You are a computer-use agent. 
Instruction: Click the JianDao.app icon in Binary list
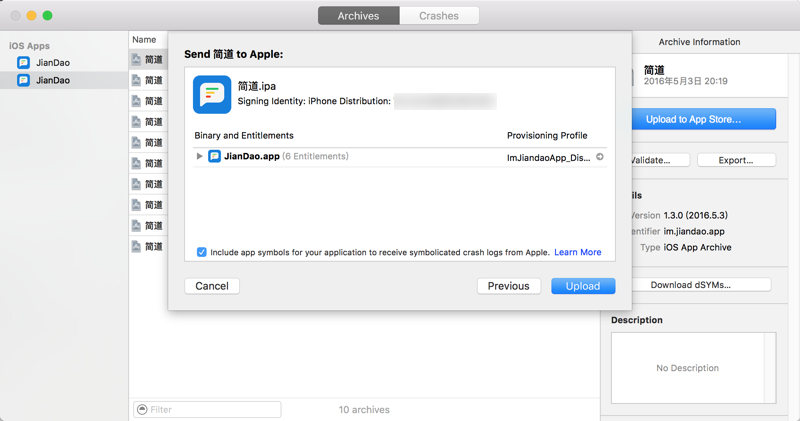point(214,156)
